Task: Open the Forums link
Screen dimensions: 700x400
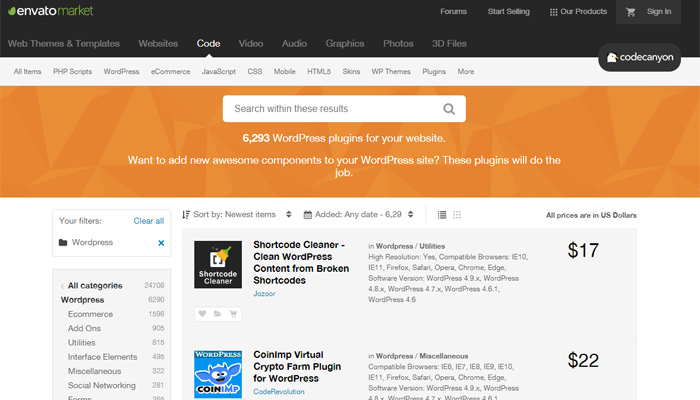Action: coord(454,12)
